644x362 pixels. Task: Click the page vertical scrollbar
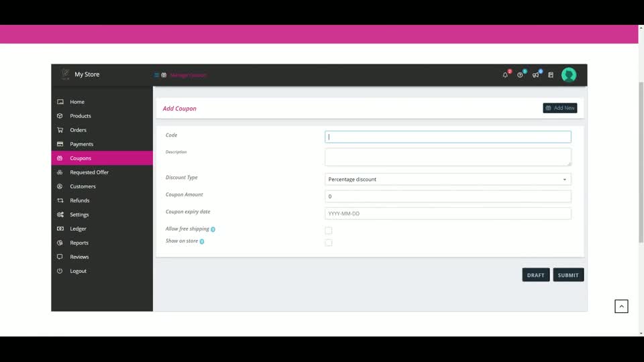641,162
